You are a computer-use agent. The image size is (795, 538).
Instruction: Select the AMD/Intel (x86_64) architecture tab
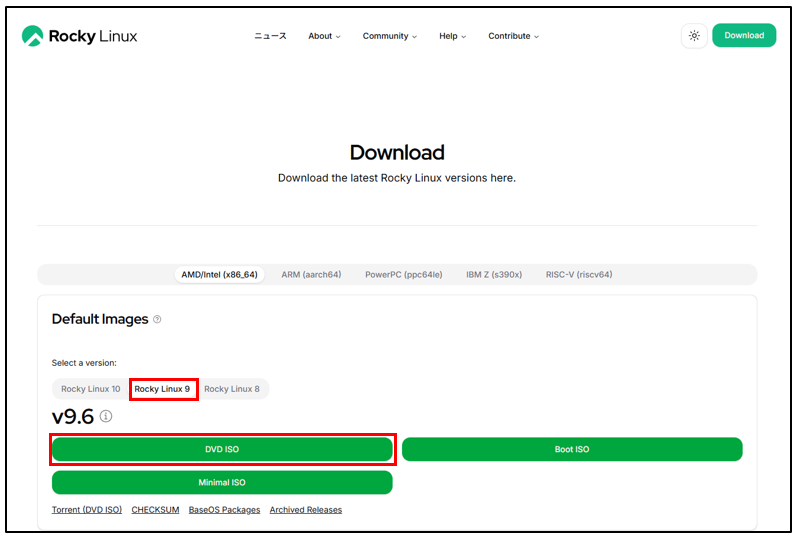219,275
